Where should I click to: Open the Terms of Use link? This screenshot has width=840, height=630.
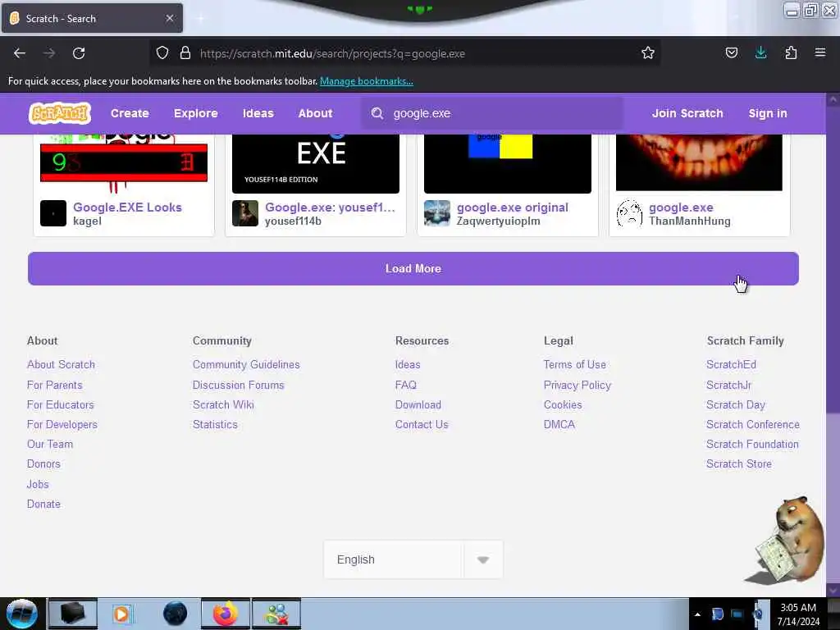575,364
